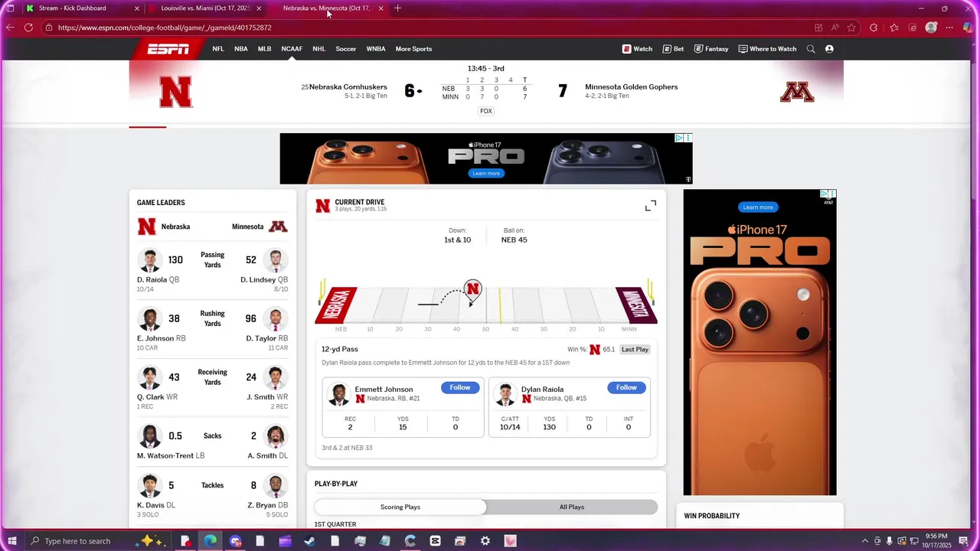Open the ESPN user profile icon
The width and height of the screenshot is (980, 551).
[x=829, y=49]
